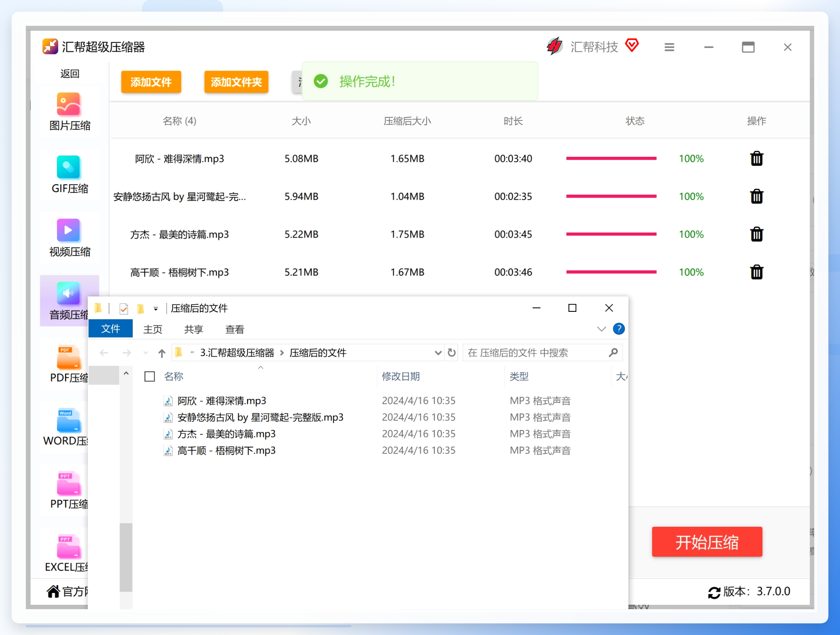Viewport: 840px width, 635px height.
Task: Click the red VIP diamond icon
Action: click(632, 45)
